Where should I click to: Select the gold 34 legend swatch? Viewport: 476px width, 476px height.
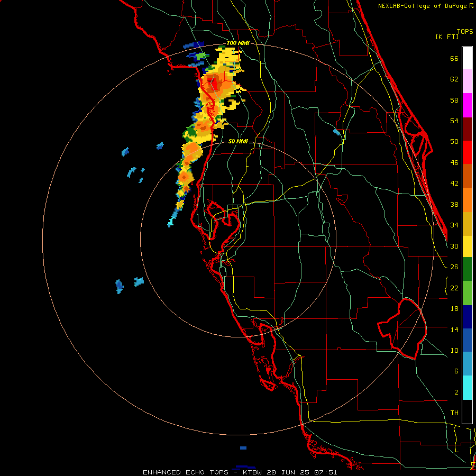467,224
